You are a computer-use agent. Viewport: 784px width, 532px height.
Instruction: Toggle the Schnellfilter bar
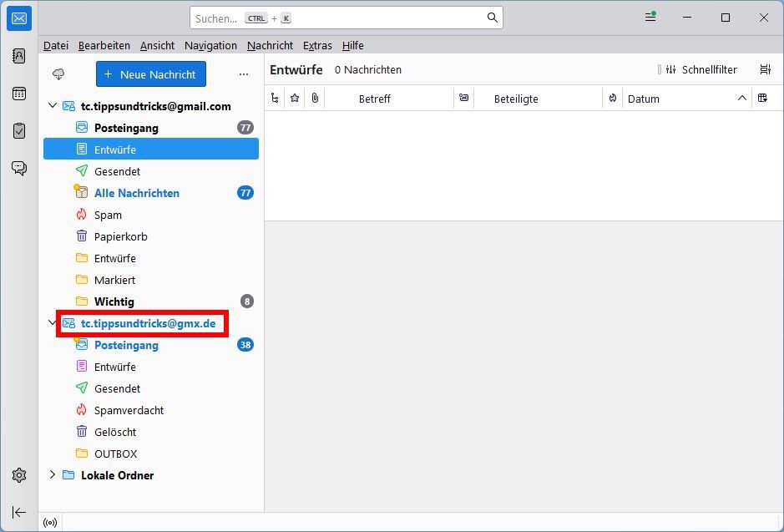pos(697,70)
